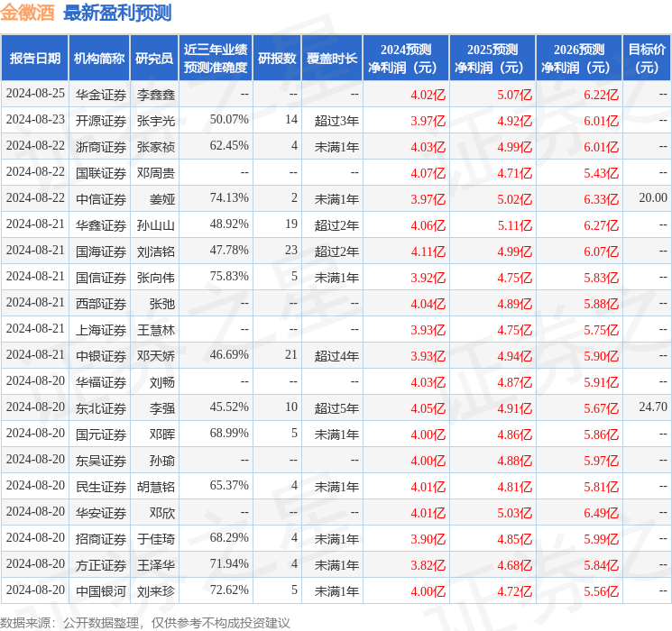Screen dimensions: 672x631
Task: Click the 目标价(元) header
Action: (647, 59)
